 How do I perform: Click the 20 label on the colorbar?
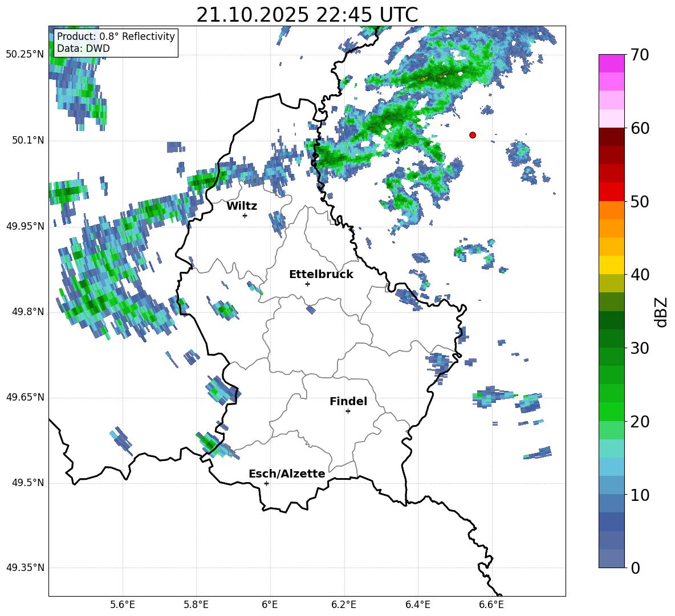[x=639, y=422]
